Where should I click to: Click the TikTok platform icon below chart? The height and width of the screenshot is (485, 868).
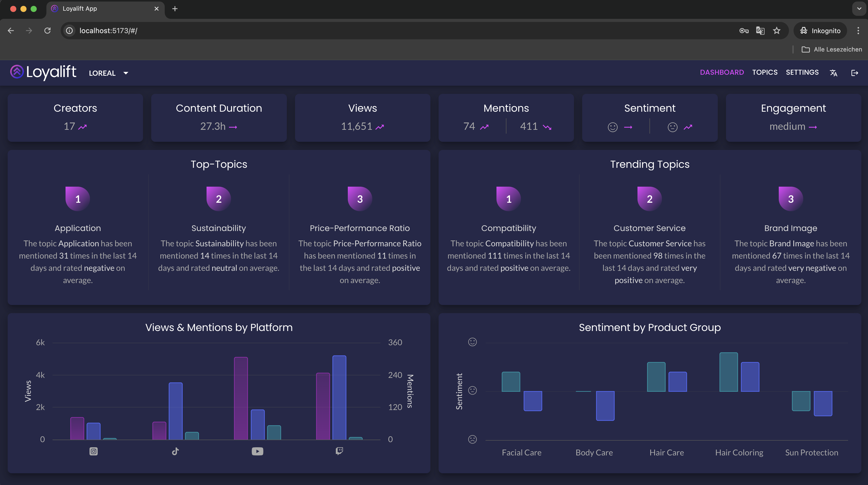click(175, 451)
